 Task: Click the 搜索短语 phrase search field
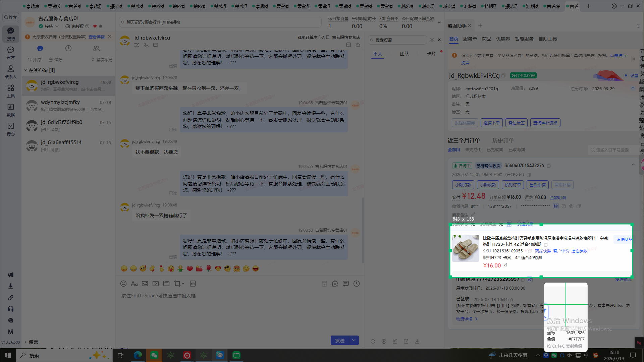coord(397,40)
